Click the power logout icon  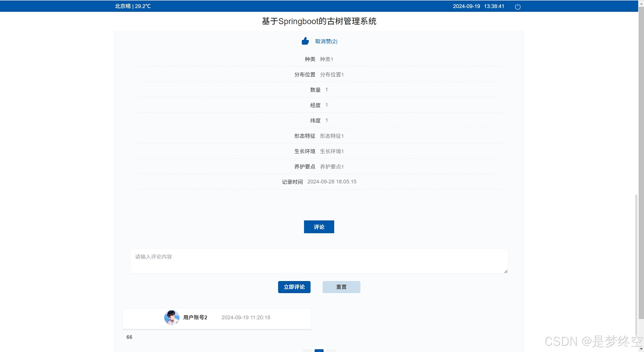(518, 7)
